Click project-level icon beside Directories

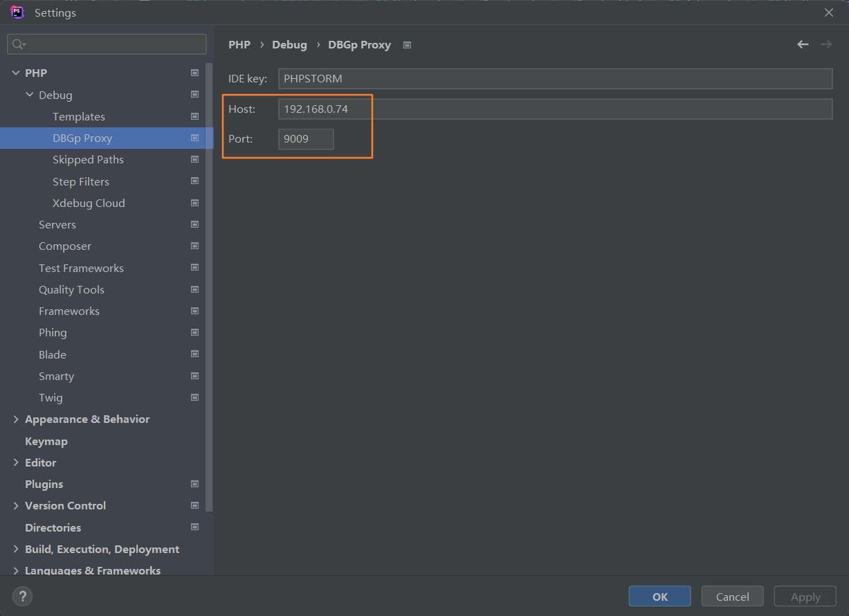[194, 527]
